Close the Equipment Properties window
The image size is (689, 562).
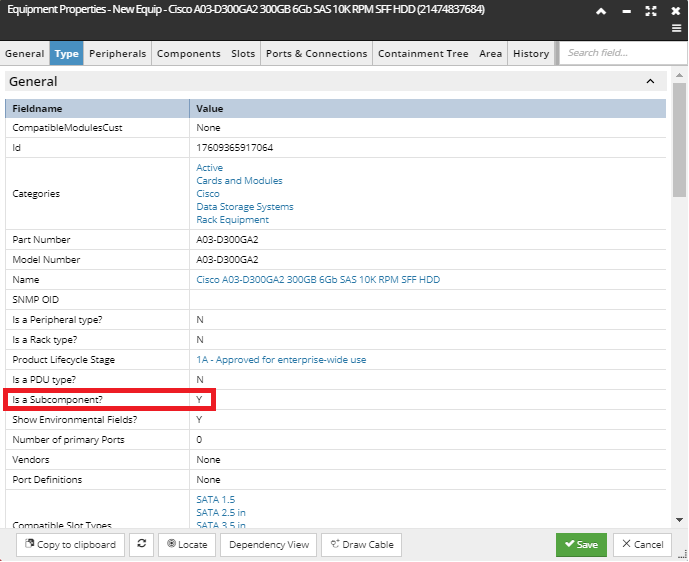676,11
